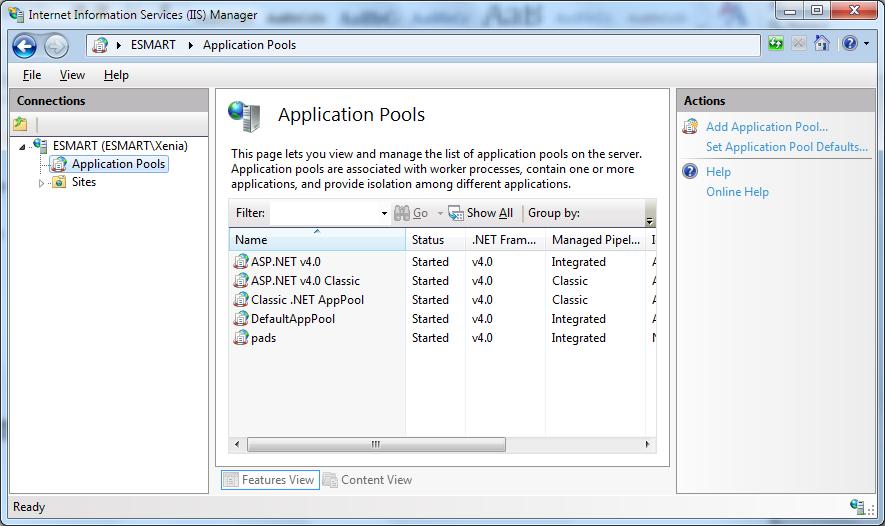The image size is (885, 526).
Task: Click the greyed Forward navigation arrow
Action: pyautogui.click(x=56, y=46)
